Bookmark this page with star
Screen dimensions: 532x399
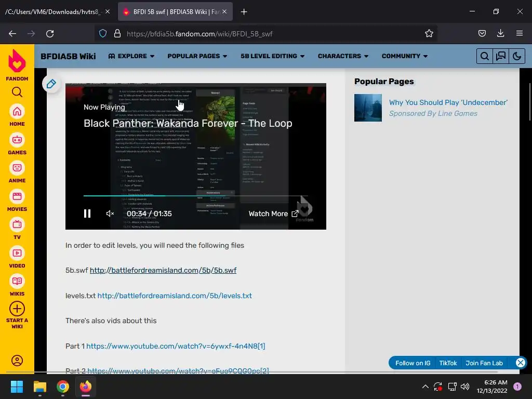click(x=429, y=33)
